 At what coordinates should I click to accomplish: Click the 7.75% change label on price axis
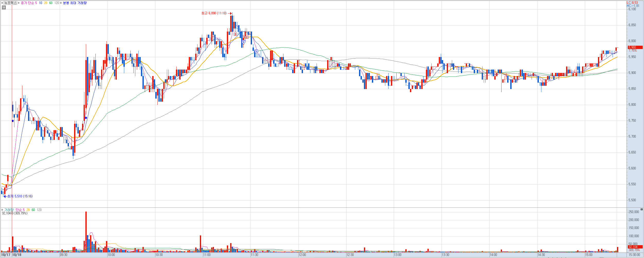633,51
